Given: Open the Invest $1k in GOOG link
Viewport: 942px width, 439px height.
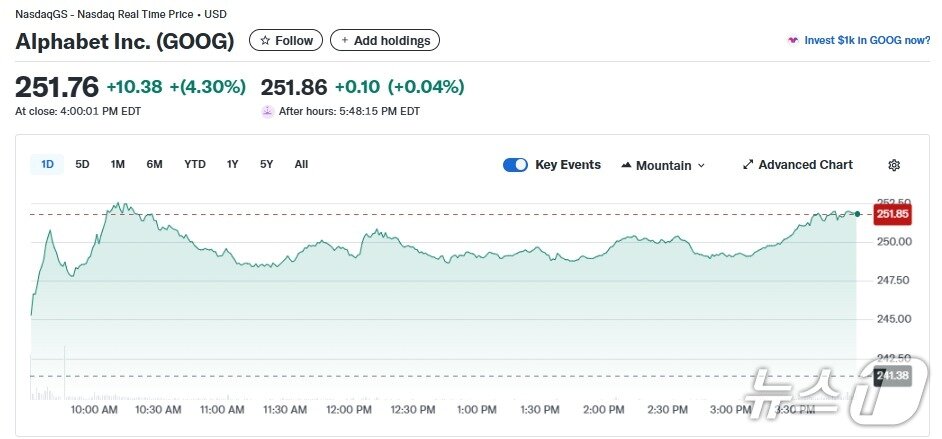Looking at the screenshot, I should (x=867, y=41).
